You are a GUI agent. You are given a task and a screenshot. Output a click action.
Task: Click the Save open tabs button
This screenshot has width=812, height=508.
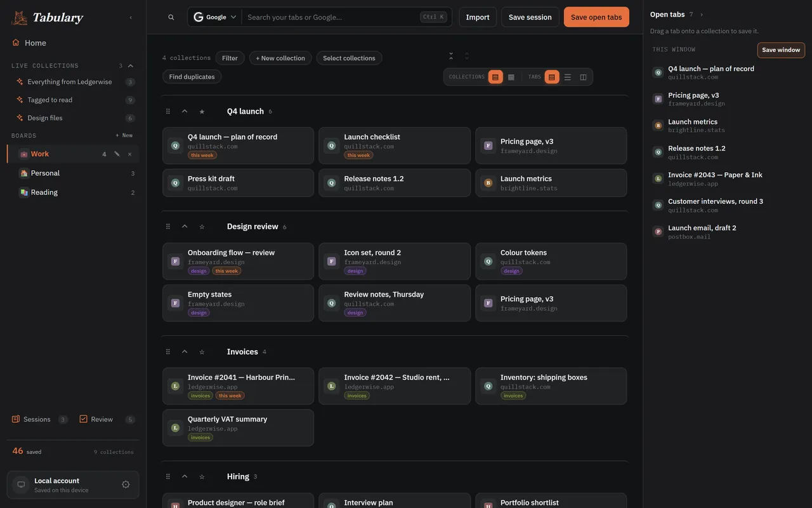point(596,17)
